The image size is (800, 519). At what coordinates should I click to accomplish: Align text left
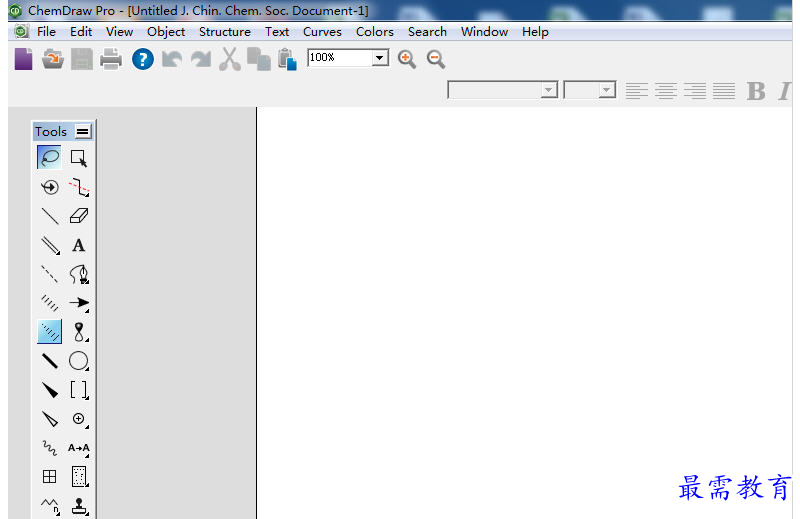(637, 91)
